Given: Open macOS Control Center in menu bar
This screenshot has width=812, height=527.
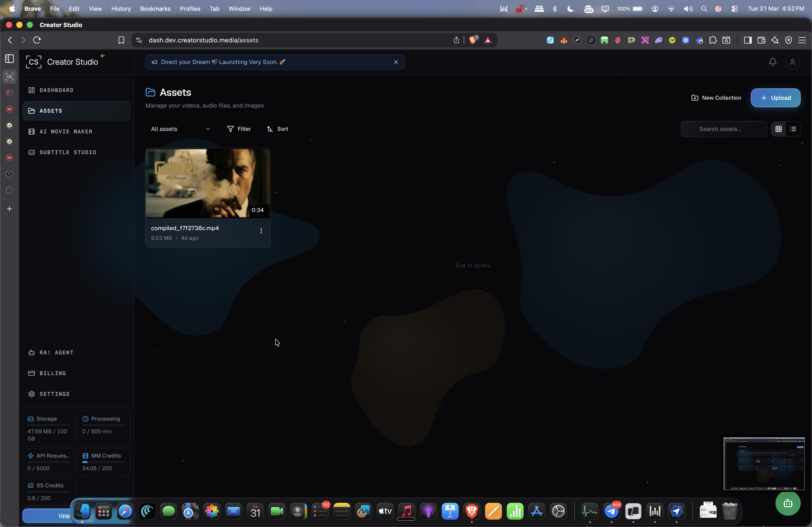Looking at the screenshot, I should [x=735, y=9].
